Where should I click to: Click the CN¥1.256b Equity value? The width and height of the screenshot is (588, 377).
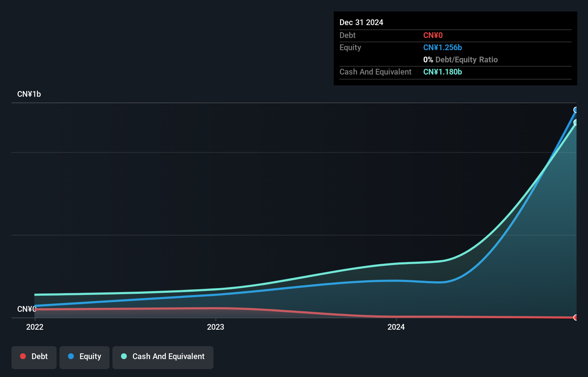click(x=443, y=48)
